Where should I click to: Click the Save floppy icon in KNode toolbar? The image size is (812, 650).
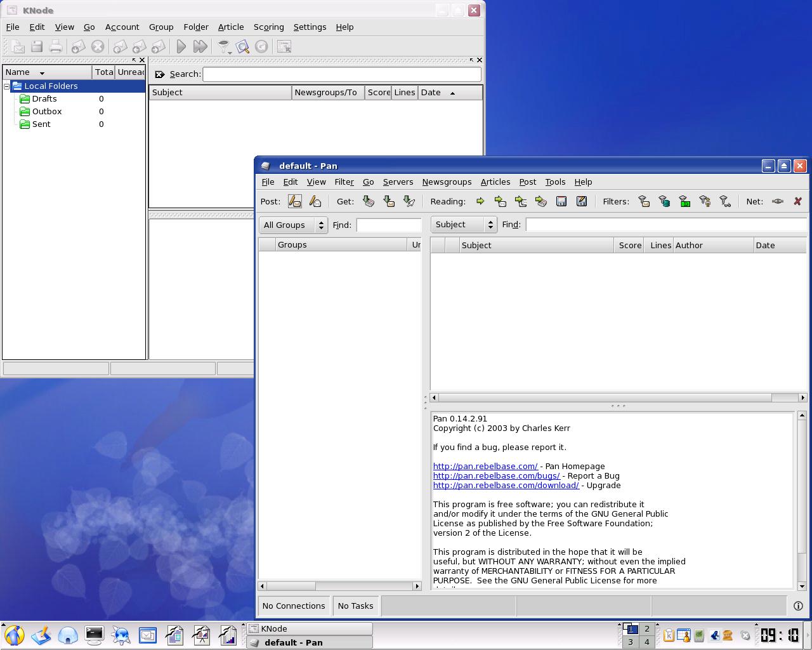pos(37,46)
